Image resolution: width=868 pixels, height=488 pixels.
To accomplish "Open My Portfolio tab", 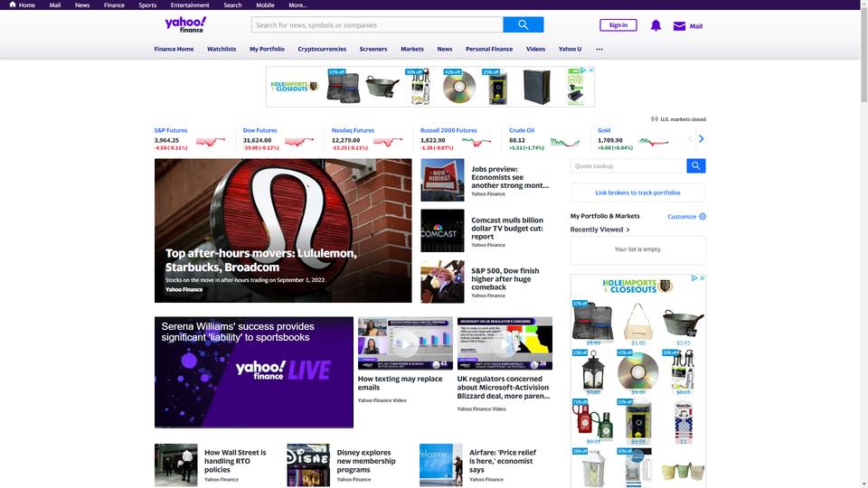I will click(267, 49).
